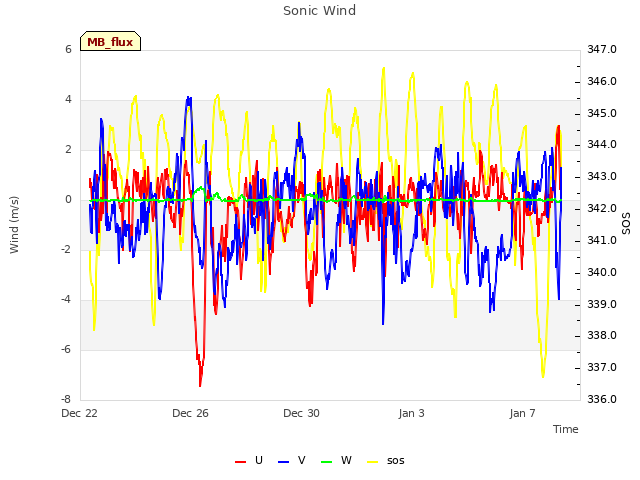Viewport: 640px width, 480px height.
Task: Click the red U legend swatch
Action: point(240,462)
